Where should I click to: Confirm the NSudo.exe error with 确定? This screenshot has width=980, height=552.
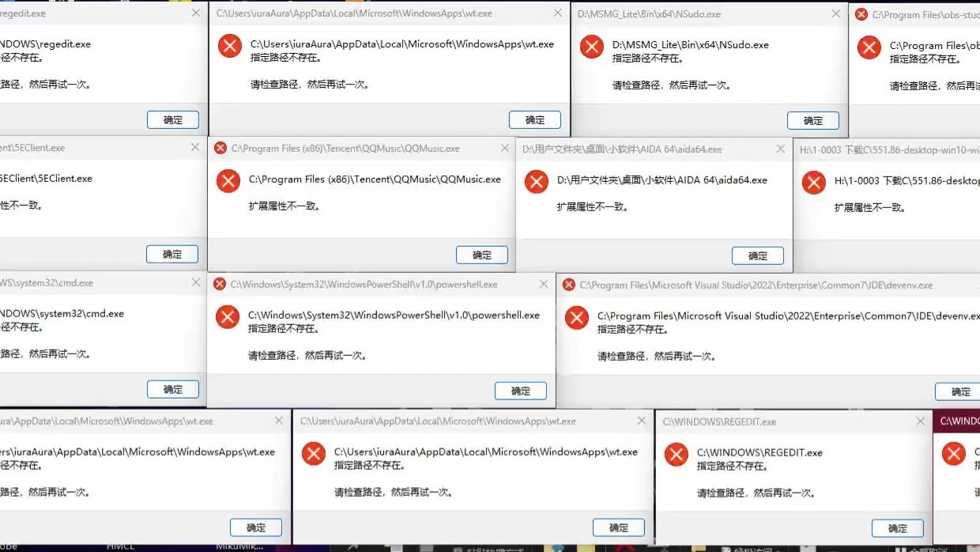[813, 120]
